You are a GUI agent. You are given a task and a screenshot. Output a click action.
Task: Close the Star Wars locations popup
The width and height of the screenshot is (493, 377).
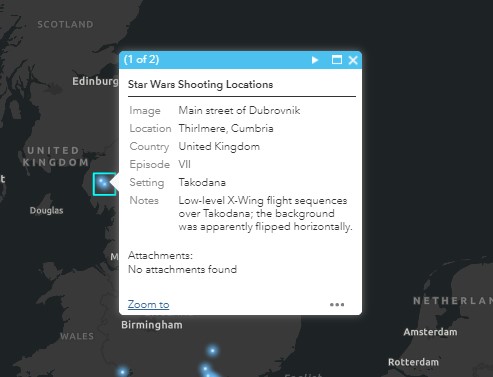point(353,60)
